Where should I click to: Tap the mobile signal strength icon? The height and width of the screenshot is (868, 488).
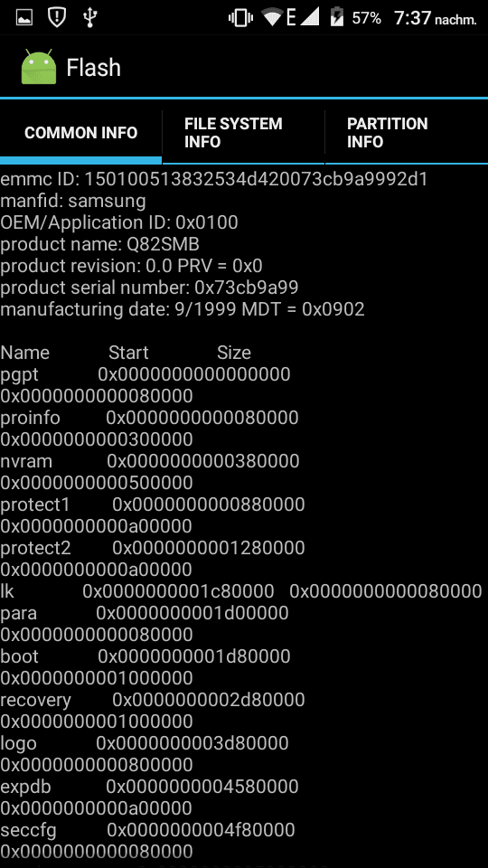pyautogui.click(x=310, y=17)
